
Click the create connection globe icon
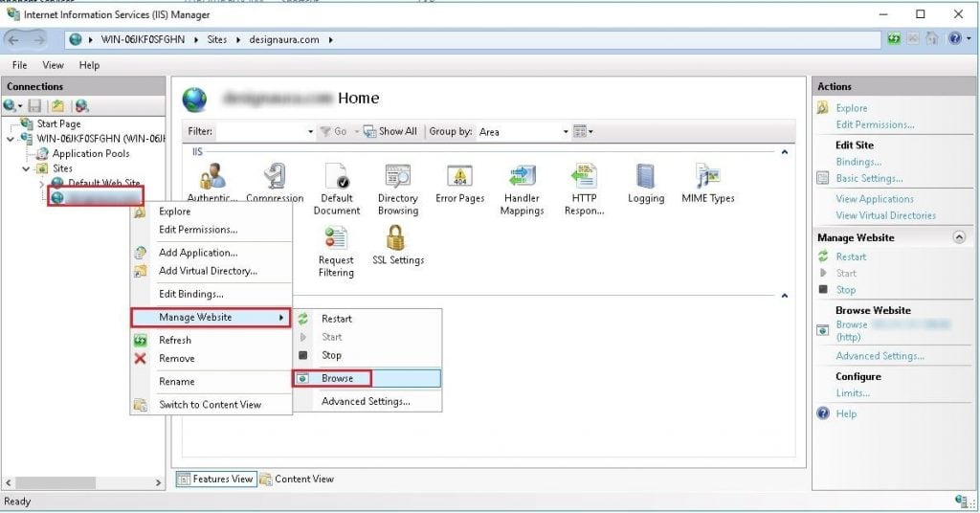(x=10, y=105)
